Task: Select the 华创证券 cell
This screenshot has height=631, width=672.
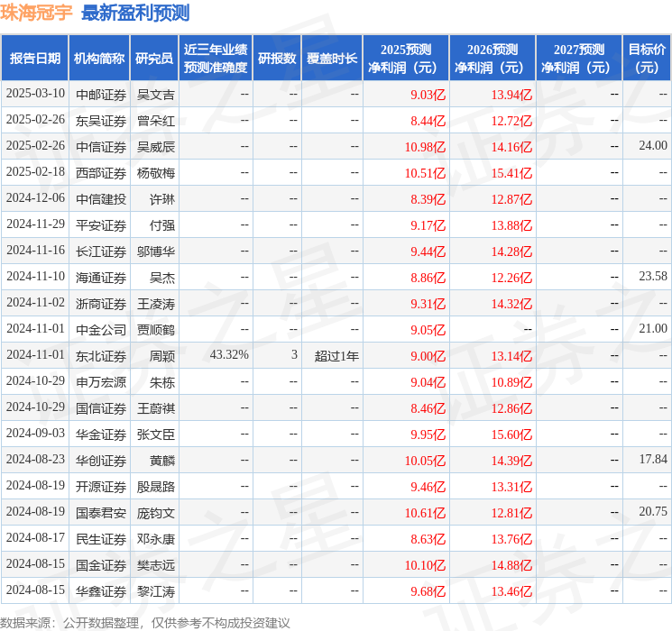Action: pyautogui.click(x=101, y=461)
